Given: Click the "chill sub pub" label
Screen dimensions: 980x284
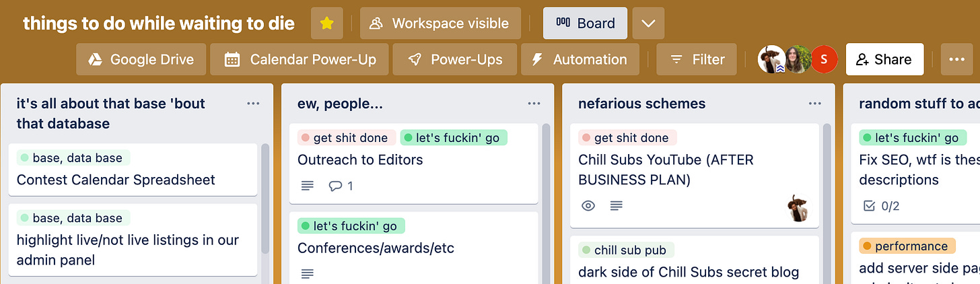Looking at the screenshot, I should click(626, 250).
